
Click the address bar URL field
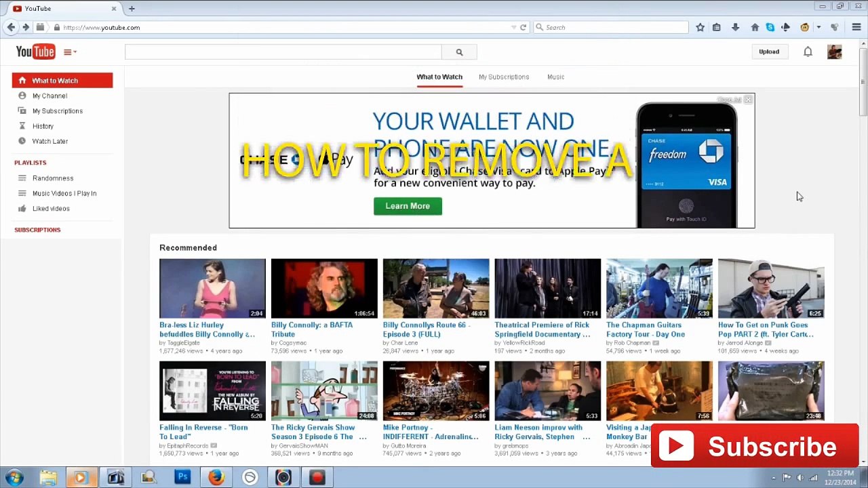pyautogui.click(x=285, y=27)
